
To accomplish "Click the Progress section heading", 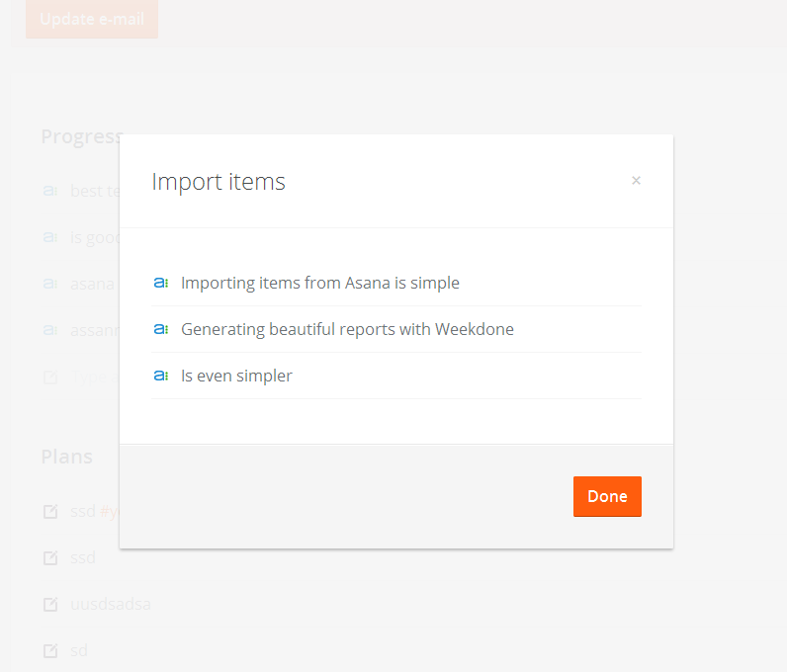I will pyautogui.click(x=82, y=136).
